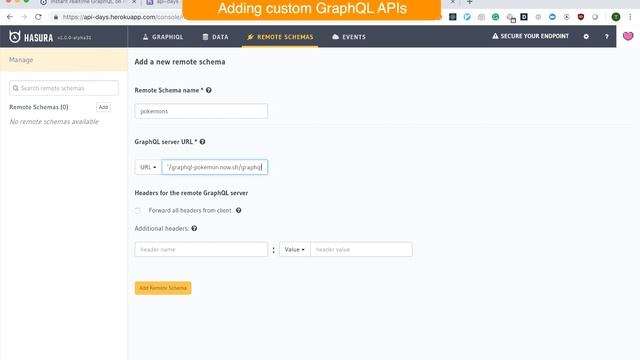Image resolution: width=640 pixels, height=360 pixels.
Task: Enable Forward all headers from client
Action: coord(138,211)
